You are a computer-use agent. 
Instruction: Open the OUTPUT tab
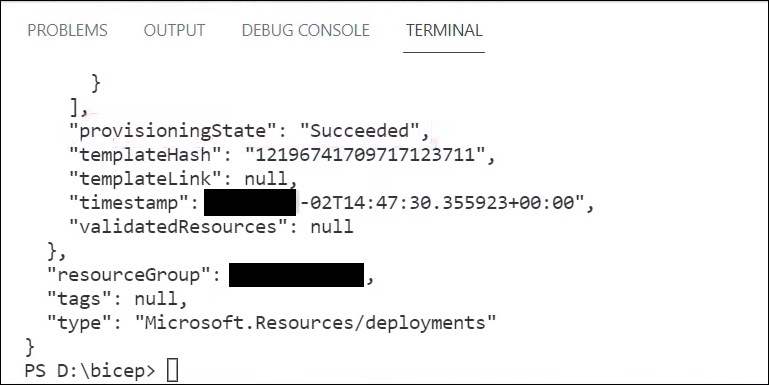(174, 30)
